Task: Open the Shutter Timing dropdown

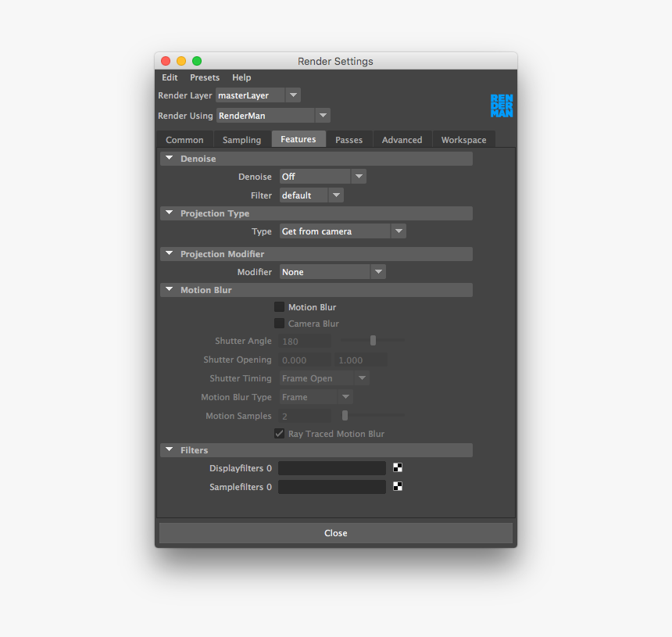Action: [324, 378]
